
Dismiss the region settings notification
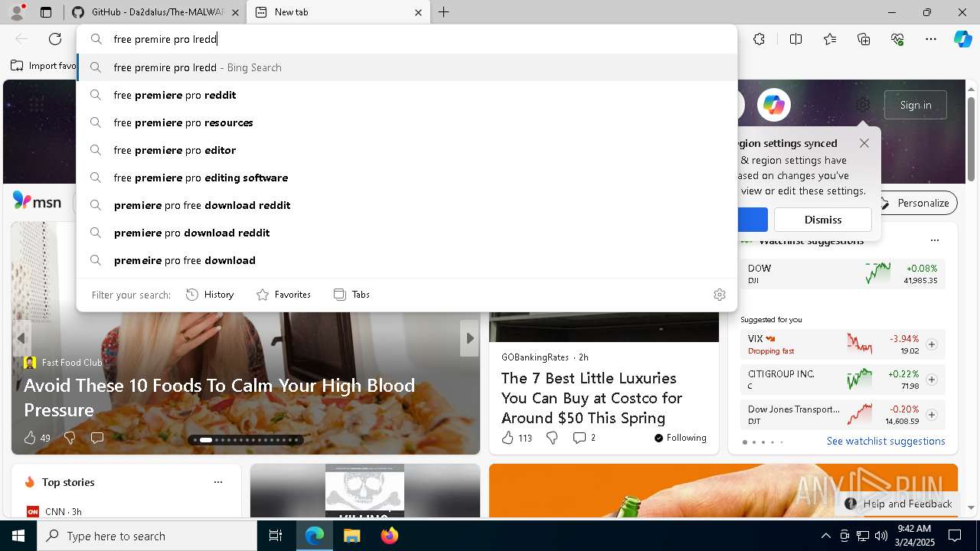pyautogui.click(x=823, y=220)
